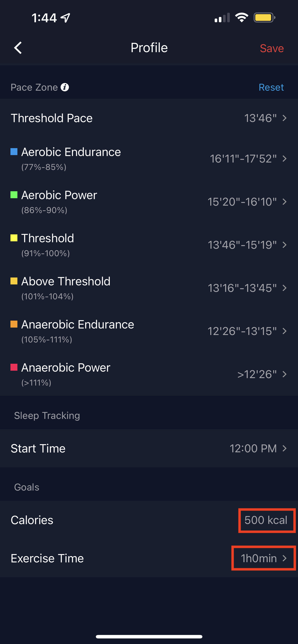
Task: Tap the battery status icon
Action: (265, 18)
